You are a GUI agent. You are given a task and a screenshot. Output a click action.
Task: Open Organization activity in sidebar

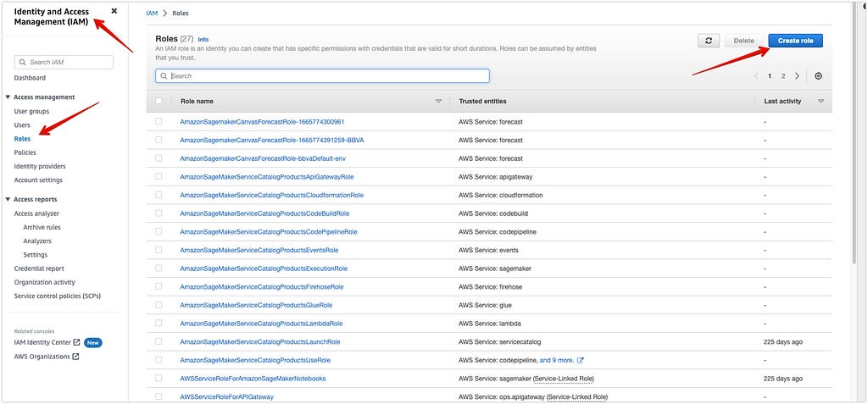click(x=44, y=282)
